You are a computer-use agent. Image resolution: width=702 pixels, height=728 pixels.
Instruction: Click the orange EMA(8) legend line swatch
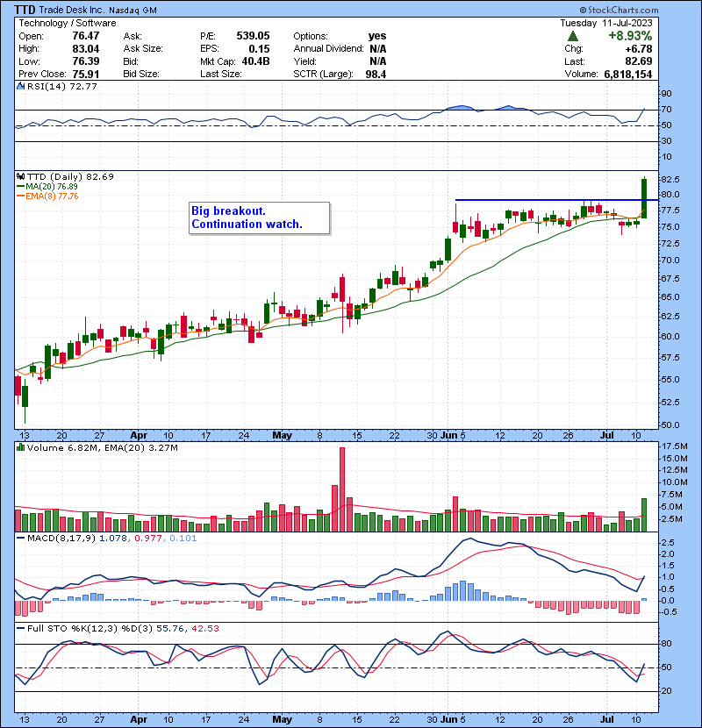click(19, 196)
